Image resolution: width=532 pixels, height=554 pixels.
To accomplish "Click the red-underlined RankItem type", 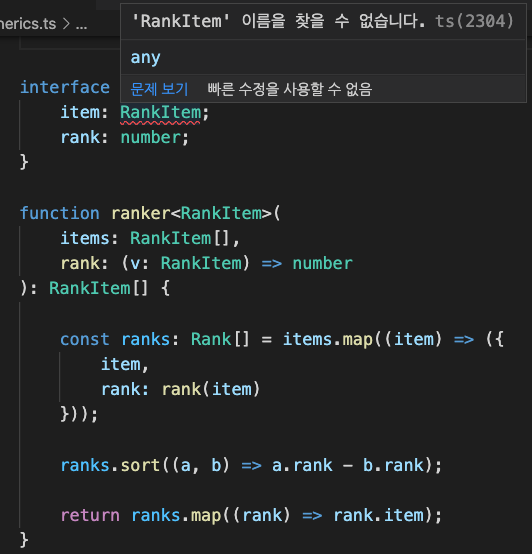I will coord(160,113).
